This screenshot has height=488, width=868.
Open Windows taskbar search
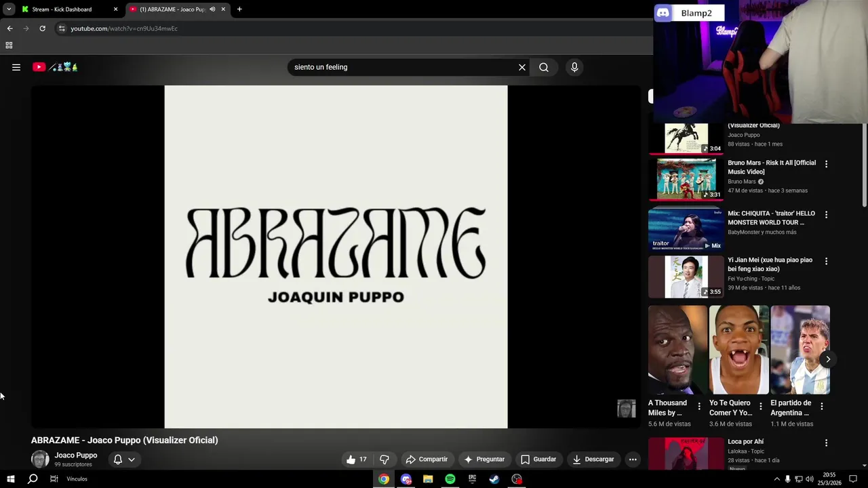pos(33,479)
